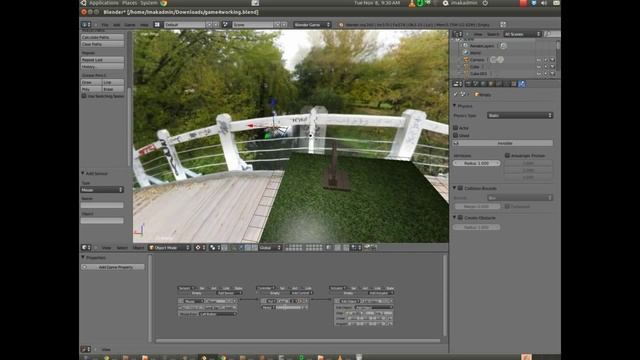Toggle visibility eye for Camera in outliner

tap(539, 60)
